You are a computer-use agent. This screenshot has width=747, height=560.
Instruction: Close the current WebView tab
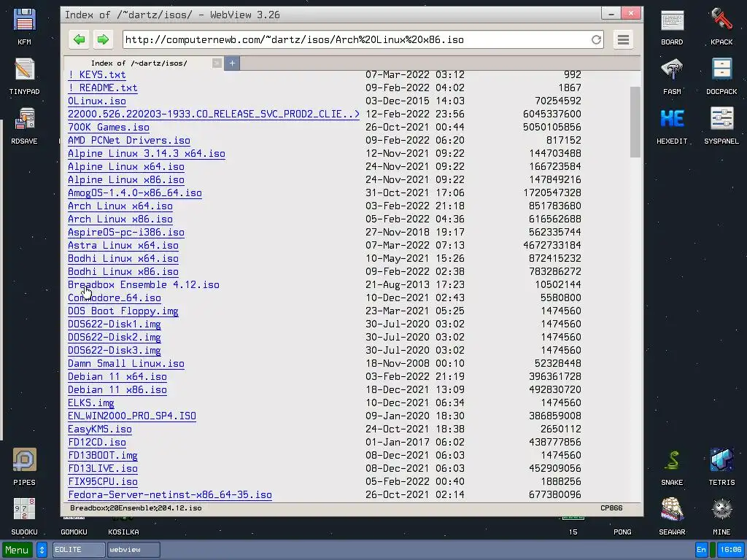pos(217,63)
